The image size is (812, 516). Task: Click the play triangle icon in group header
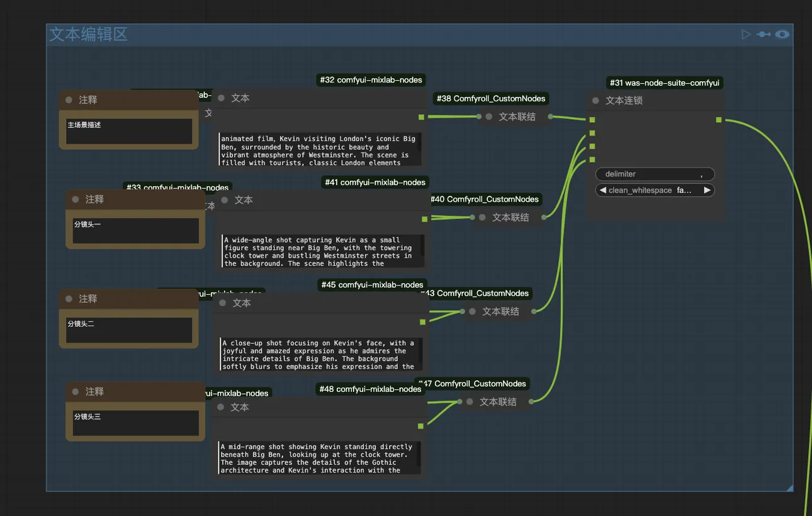[x=746, y=35]
